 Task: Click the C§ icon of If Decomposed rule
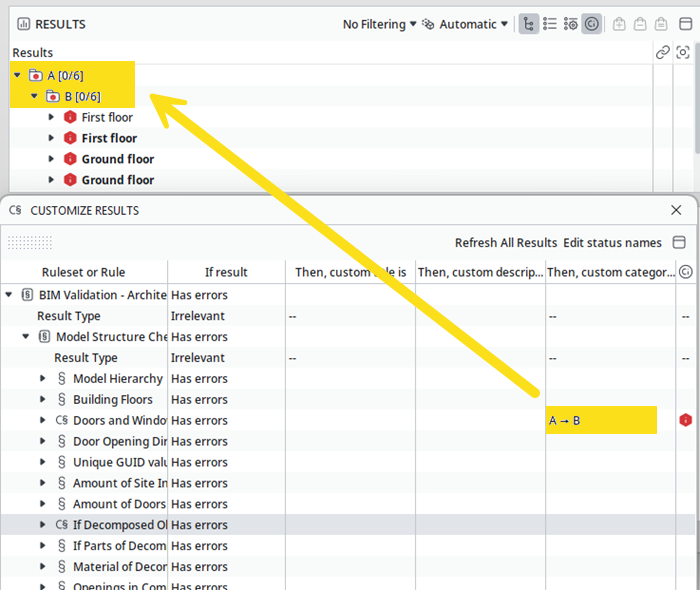[62, 525]
